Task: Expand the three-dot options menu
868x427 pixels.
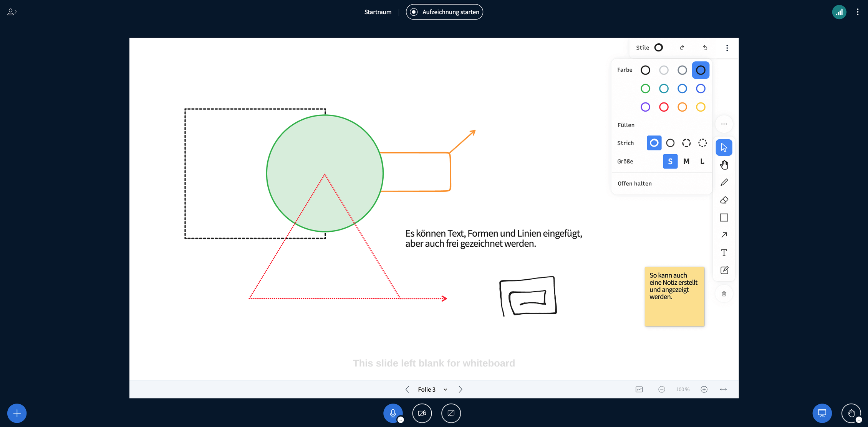Action: (727, 48)
